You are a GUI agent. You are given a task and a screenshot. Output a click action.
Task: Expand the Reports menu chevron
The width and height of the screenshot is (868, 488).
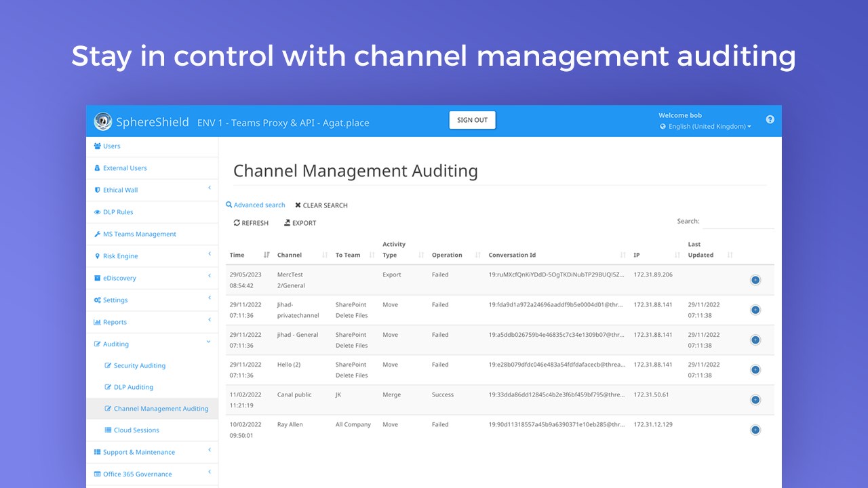210,320
